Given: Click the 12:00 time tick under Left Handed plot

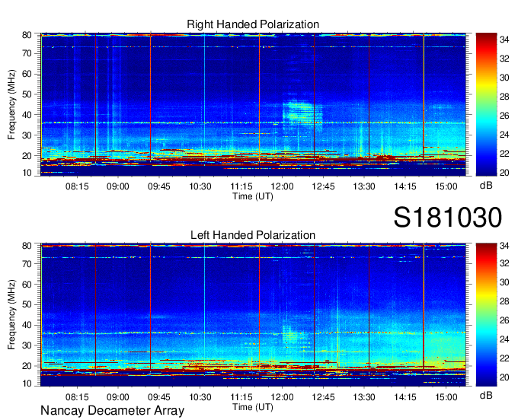Looking at the screenshot, I should 282,397.
